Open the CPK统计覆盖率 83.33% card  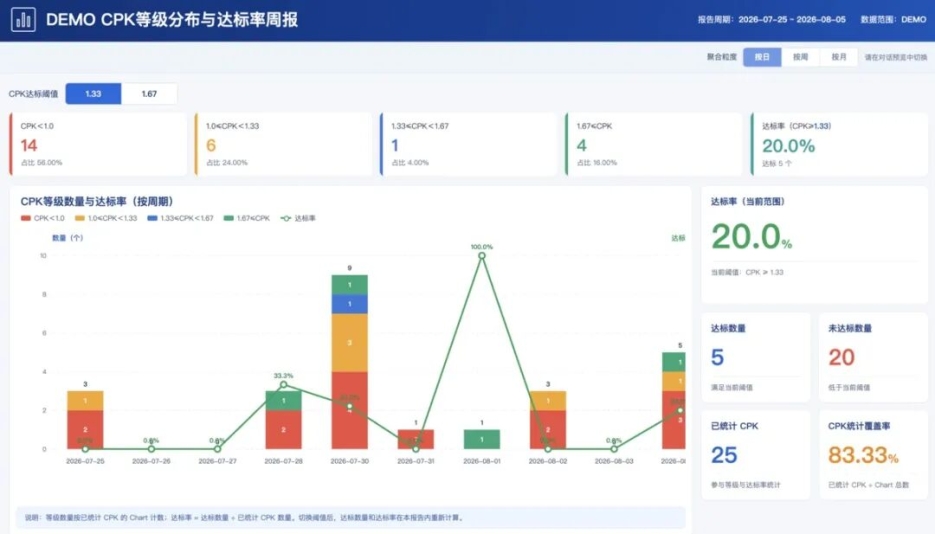point(873,455)
